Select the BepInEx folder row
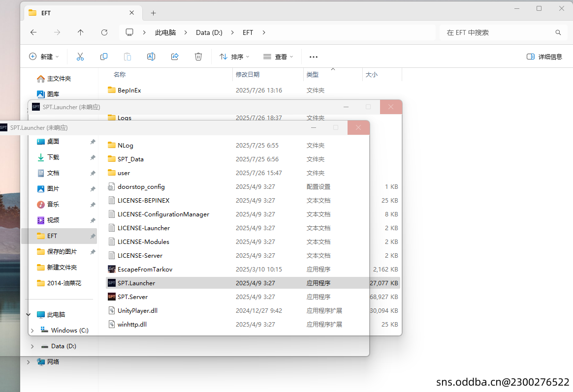 pos(253,90)
